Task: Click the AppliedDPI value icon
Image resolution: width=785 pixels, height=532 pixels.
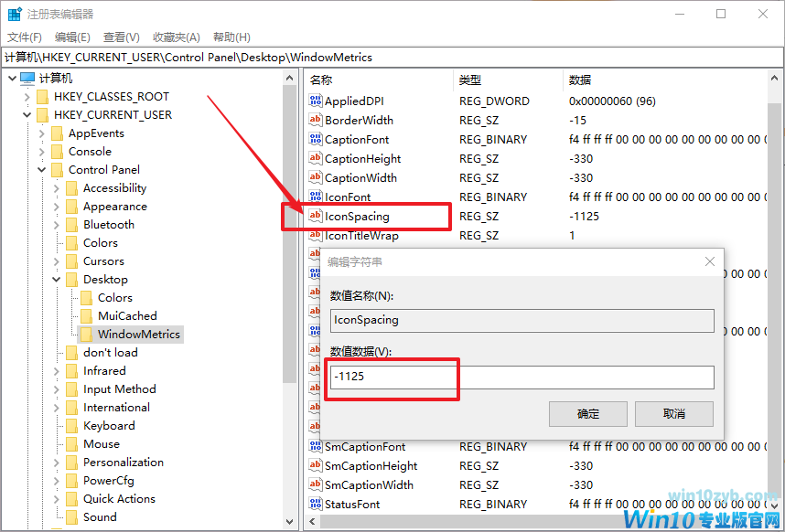Action: pos(316,101)
